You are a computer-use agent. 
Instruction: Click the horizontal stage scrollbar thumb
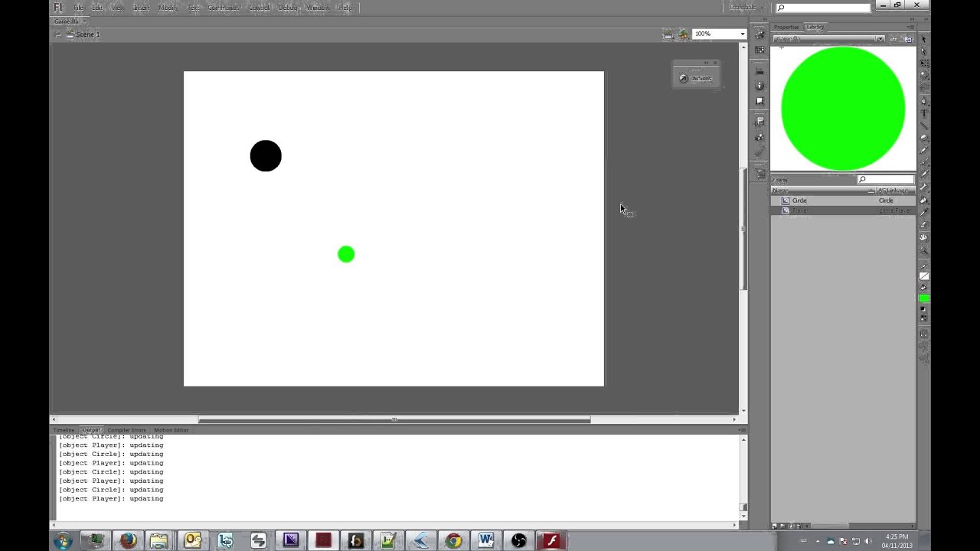pos(394,419)
